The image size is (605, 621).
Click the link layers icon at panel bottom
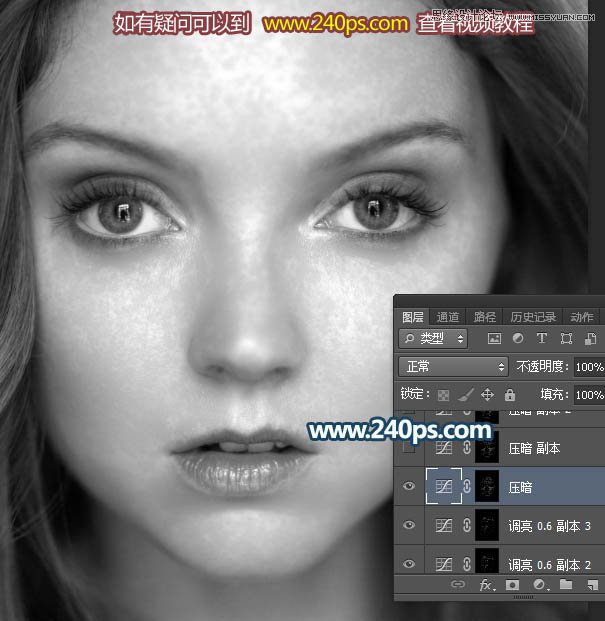458,584
